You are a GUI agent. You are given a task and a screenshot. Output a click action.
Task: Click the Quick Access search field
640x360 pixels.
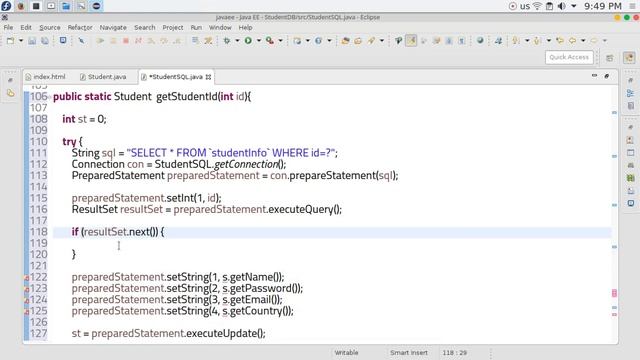tap(569, 57)
